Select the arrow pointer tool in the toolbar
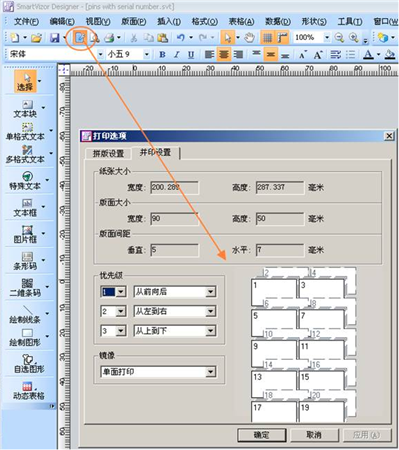The height and width of the screenshot is (450, 399). [228, 38]
